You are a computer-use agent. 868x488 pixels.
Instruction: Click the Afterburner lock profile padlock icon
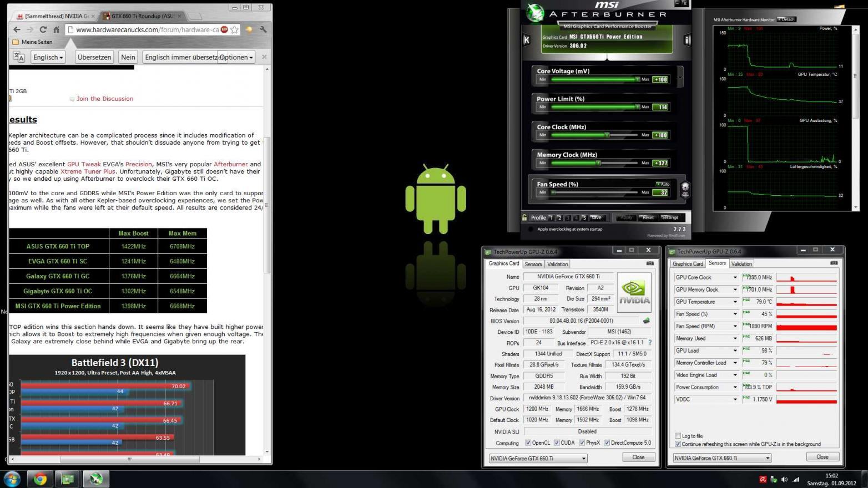(x=524, y=217)
